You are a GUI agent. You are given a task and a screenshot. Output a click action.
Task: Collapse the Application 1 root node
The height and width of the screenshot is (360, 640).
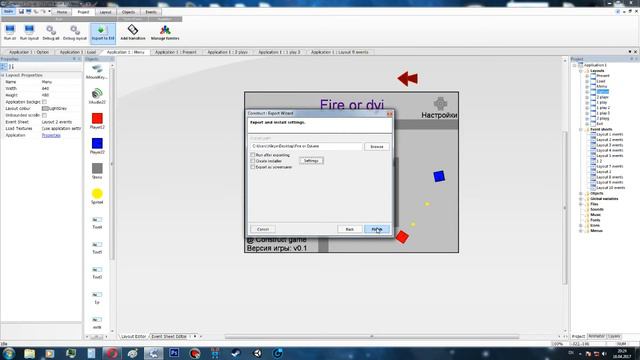575,65
